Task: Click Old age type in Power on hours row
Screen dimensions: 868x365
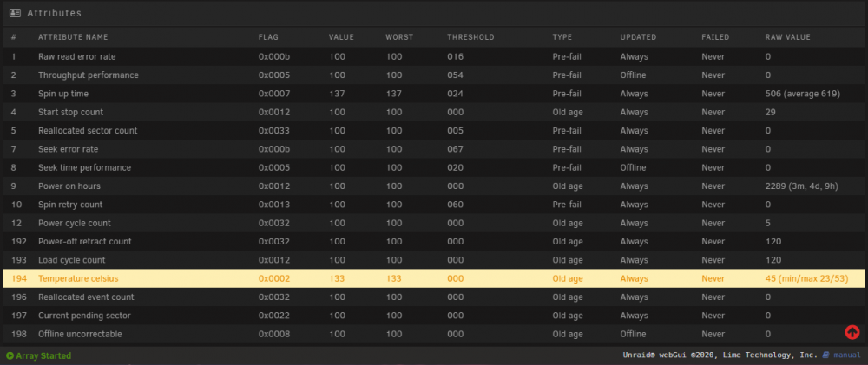Action: coord(568,186)
